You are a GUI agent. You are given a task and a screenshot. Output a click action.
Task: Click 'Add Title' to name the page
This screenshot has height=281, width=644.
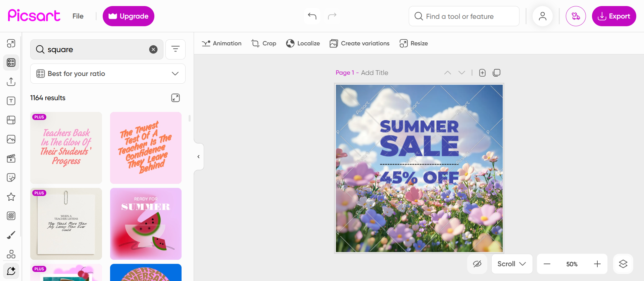(375, 73)
